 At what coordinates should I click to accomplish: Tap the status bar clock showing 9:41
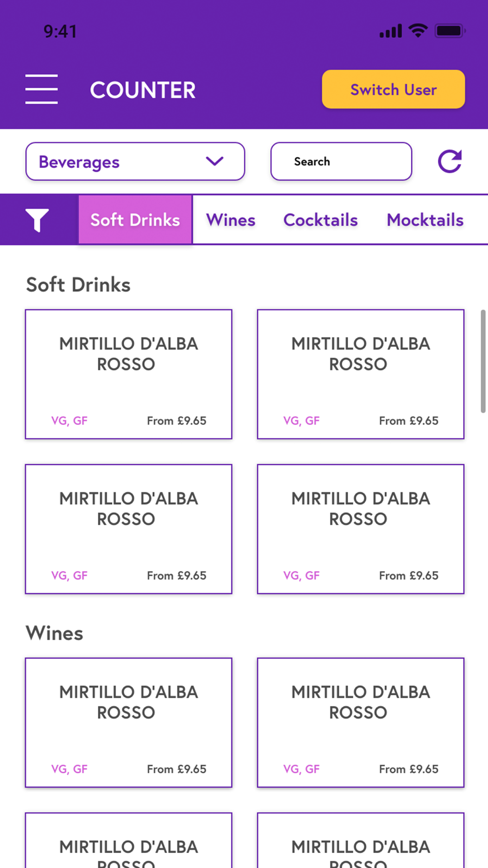60,32
